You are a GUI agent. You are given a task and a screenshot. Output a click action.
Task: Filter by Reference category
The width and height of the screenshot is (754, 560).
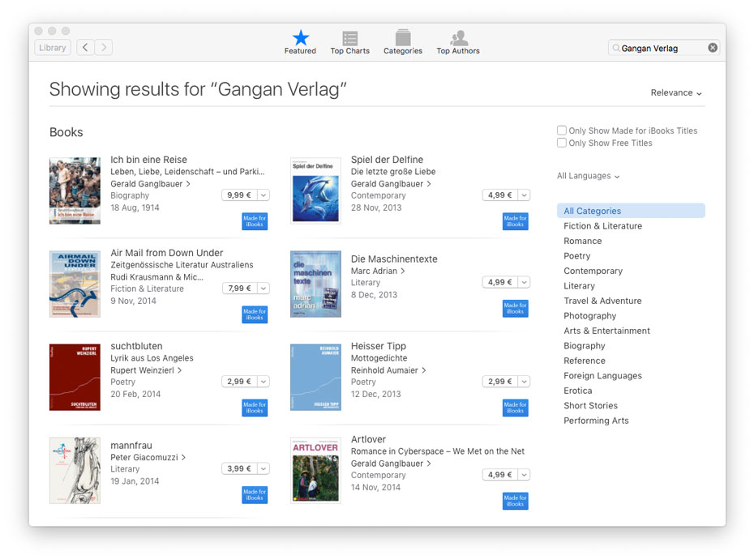(585, 361)
